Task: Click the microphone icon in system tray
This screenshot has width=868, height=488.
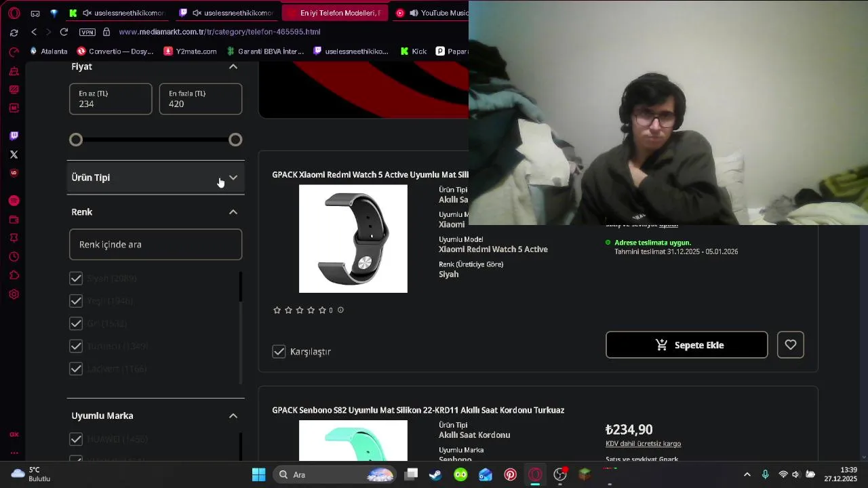Action: click(x=765, y=474)
